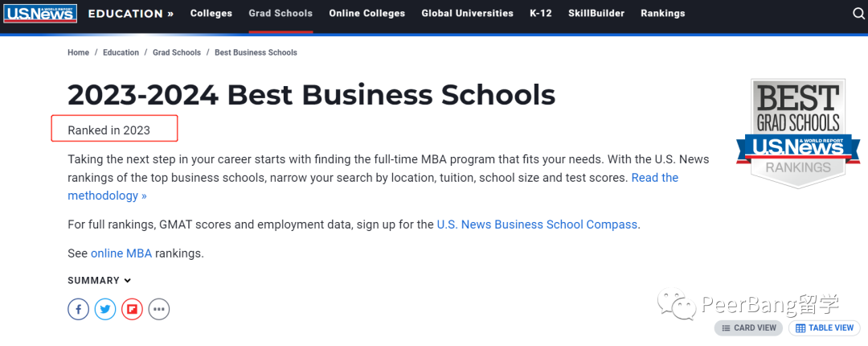Image resolution: width=868 pixels, height=346 pixels.
Task: Open the Education menu
Action: tap(131, 14)
